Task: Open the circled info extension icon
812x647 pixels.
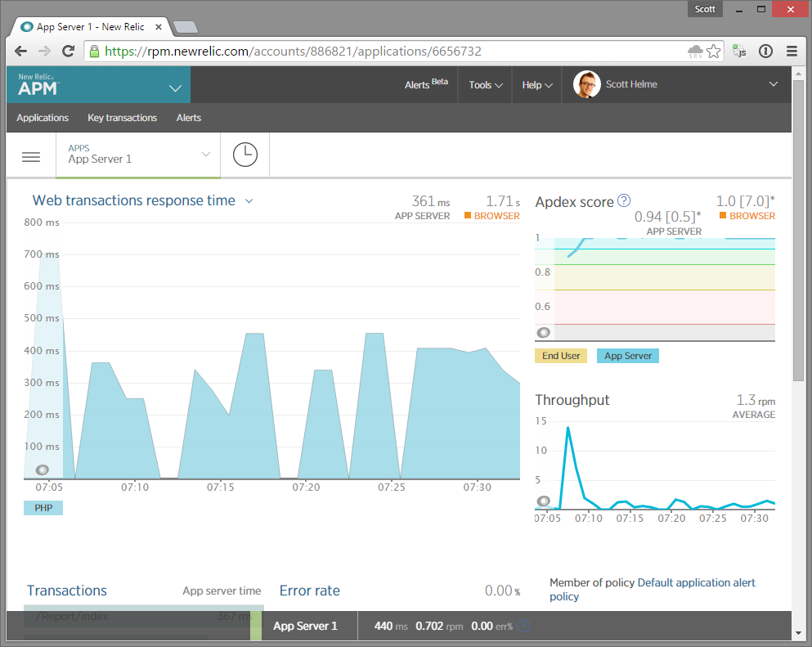Action: 765,51
